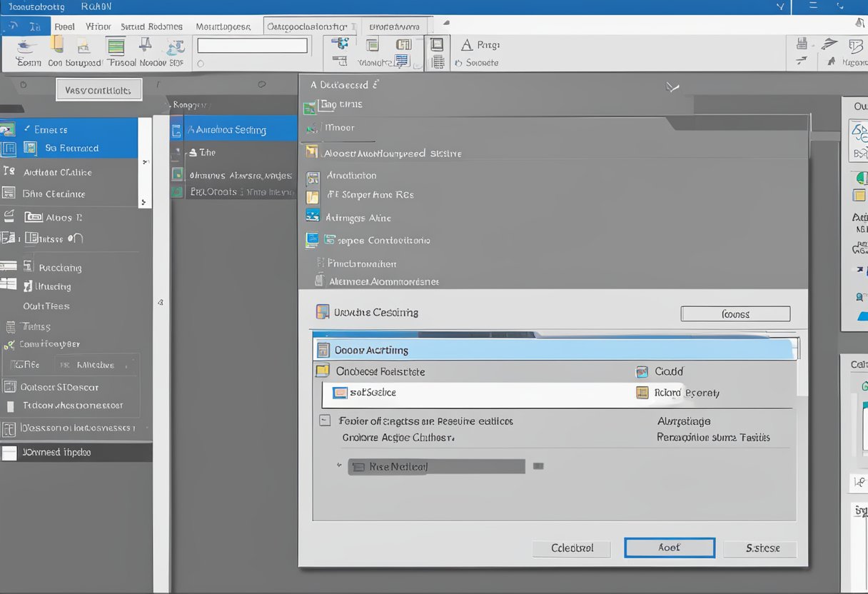Select Aurehoa Seding from the context menu
868x594 pixels.
point(228,129)
